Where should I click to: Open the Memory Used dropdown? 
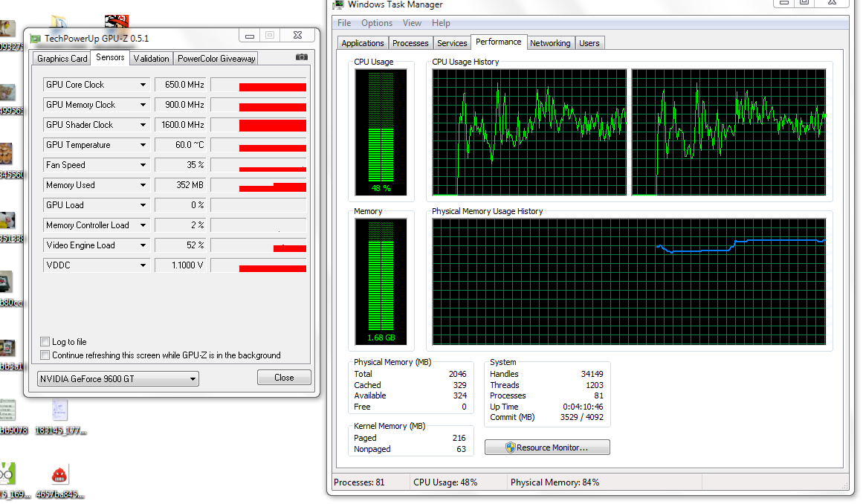coord(143,185)
